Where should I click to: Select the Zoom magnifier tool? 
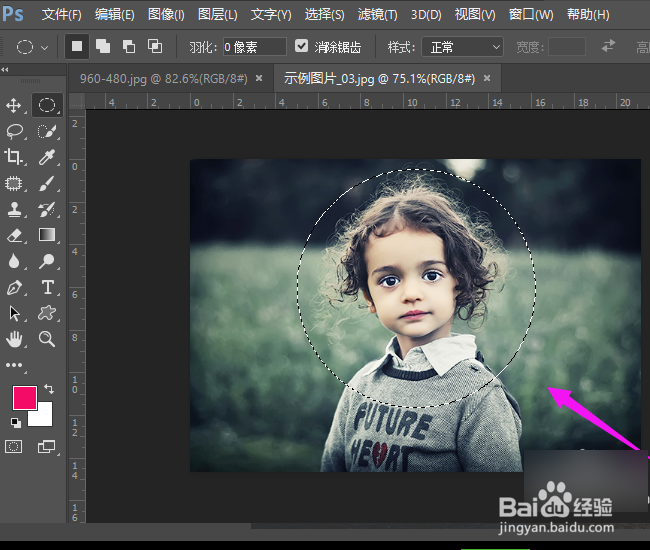[x=47, y=339]
